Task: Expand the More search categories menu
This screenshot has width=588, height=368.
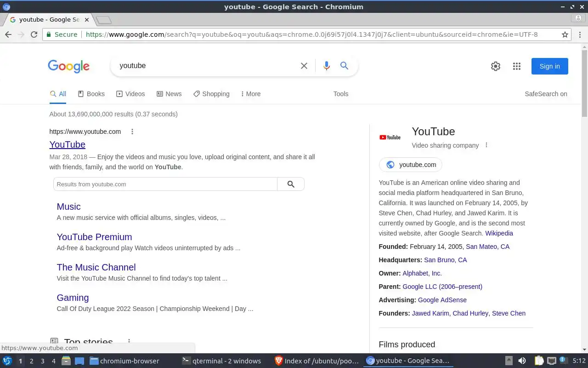Action: [x=251, y=94]
